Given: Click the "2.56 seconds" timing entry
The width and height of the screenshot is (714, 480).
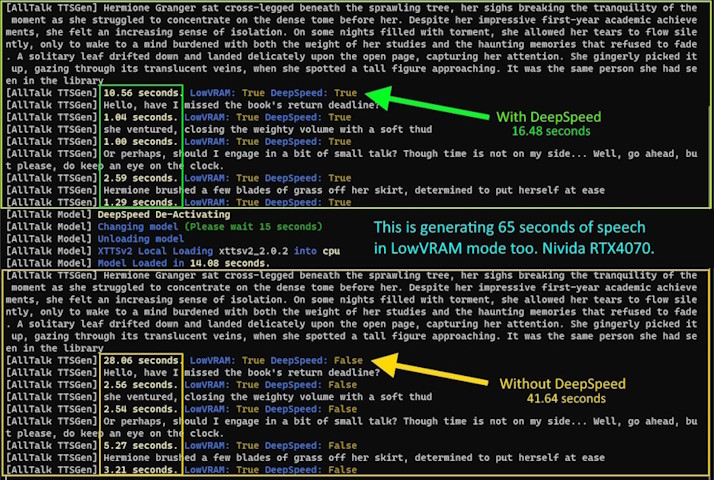Looking at the screenshot, I should 138,385.
